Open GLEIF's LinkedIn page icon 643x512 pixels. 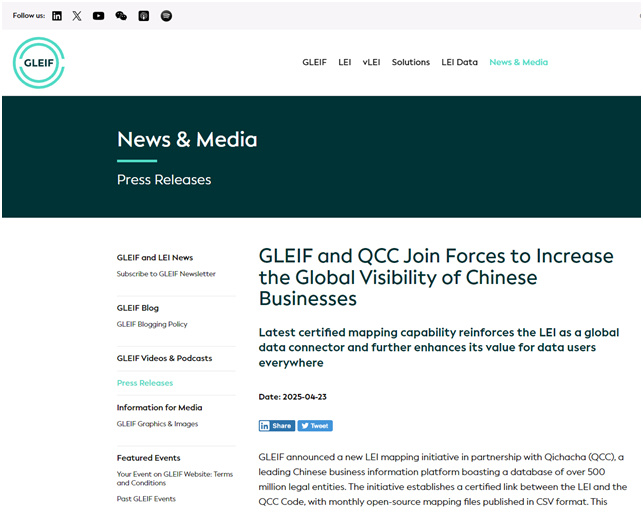[x=57, y=16]
